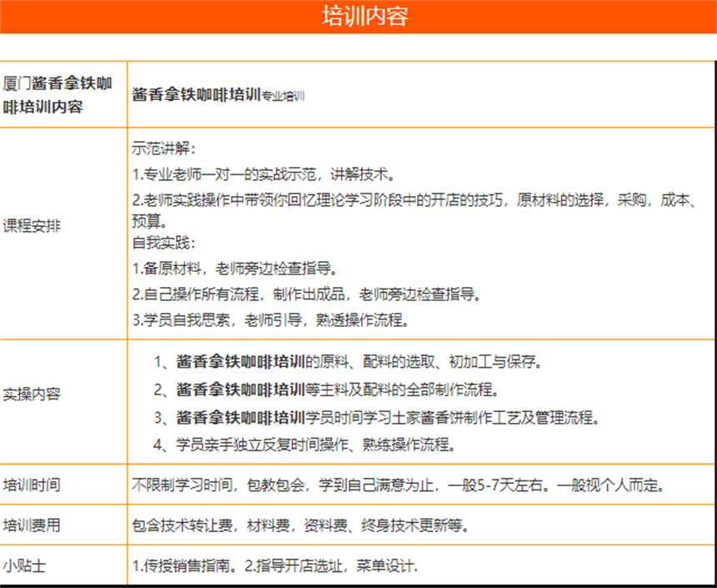Open the bold link in 实操内容 item 2
Image resolution: width=717 pixels, height=588 pixels.
[240, 389]
